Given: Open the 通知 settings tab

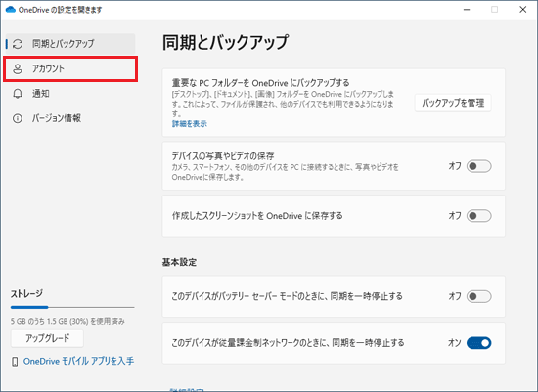Looking at the screenshot, I should pos(70,94).
